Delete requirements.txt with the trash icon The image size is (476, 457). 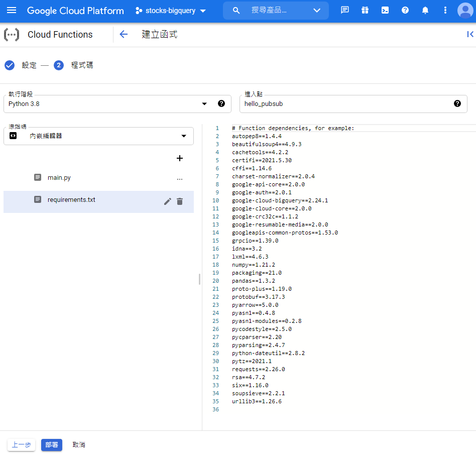[x=180, y=201]
